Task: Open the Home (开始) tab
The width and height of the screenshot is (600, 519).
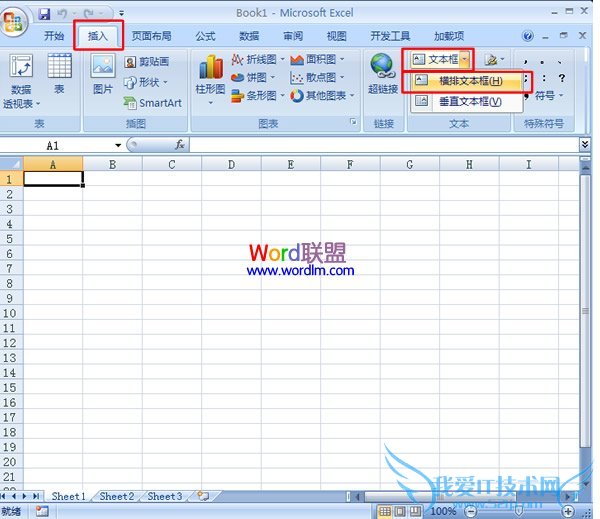Action: (x=54, y=36)
